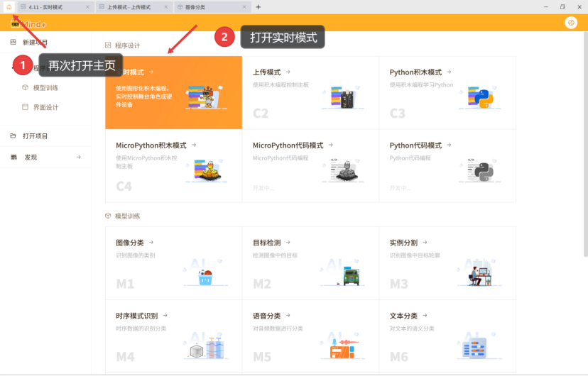Click the 新建项目 sidebar icon
Screen dimensions: 588x376
click(13, 43)
